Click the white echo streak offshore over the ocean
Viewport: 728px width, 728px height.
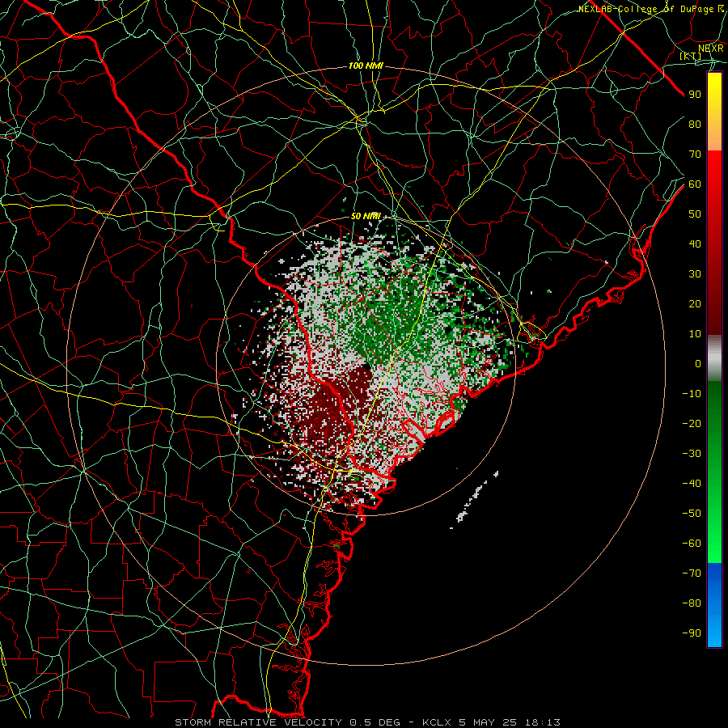(475, 499)
